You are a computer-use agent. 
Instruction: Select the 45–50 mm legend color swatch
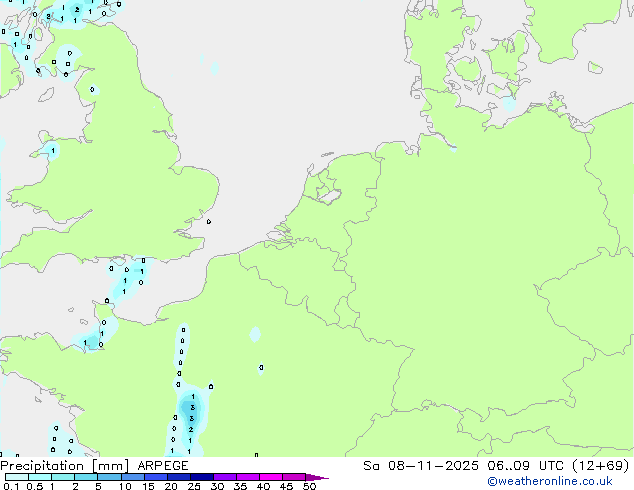coord(294,477)
